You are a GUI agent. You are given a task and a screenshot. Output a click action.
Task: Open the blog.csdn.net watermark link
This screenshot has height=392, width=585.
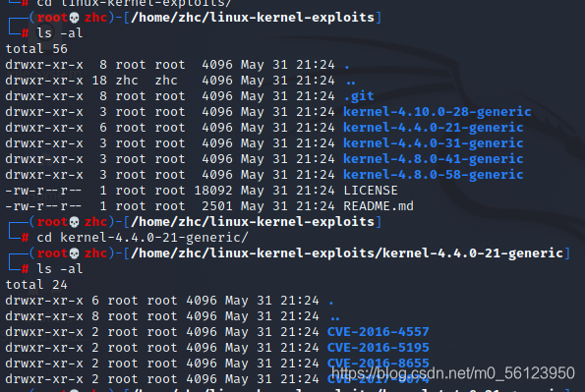click(x=453, y=373)
